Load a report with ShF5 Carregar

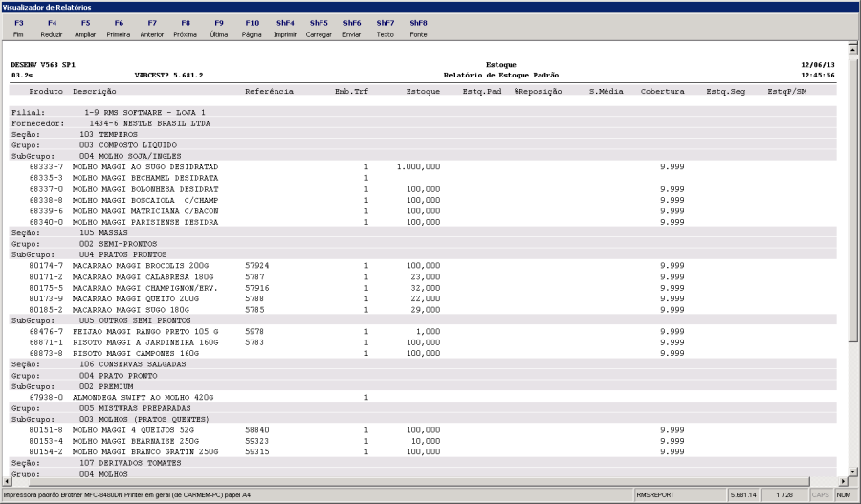(319, 29)
